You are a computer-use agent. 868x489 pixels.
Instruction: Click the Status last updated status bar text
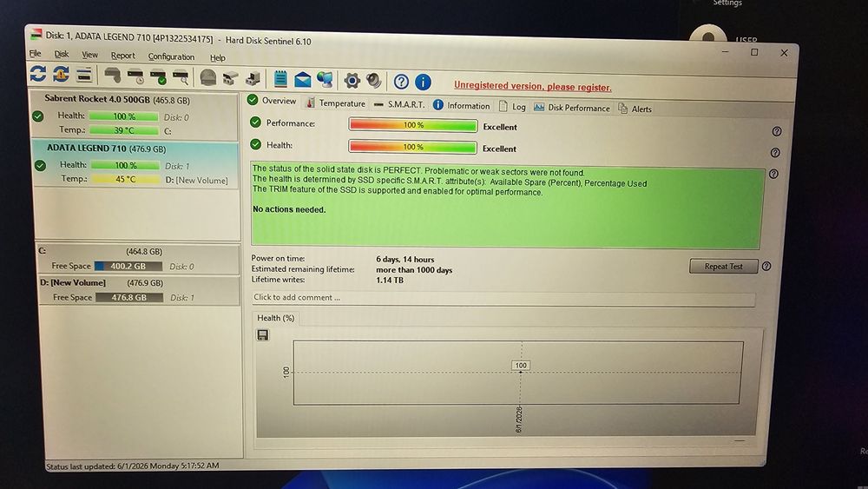(x=132, y=466)
